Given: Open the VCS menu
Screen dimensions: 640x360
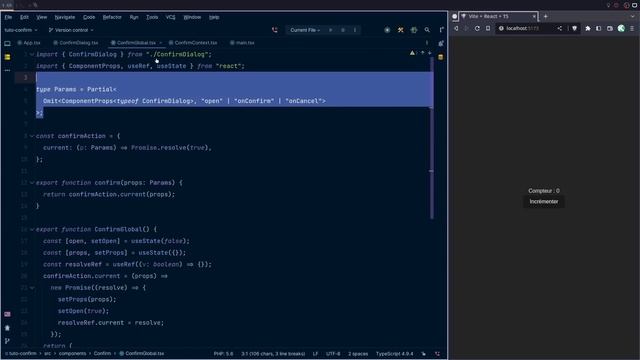Looking at the screenshot, I should click(170, 17).
